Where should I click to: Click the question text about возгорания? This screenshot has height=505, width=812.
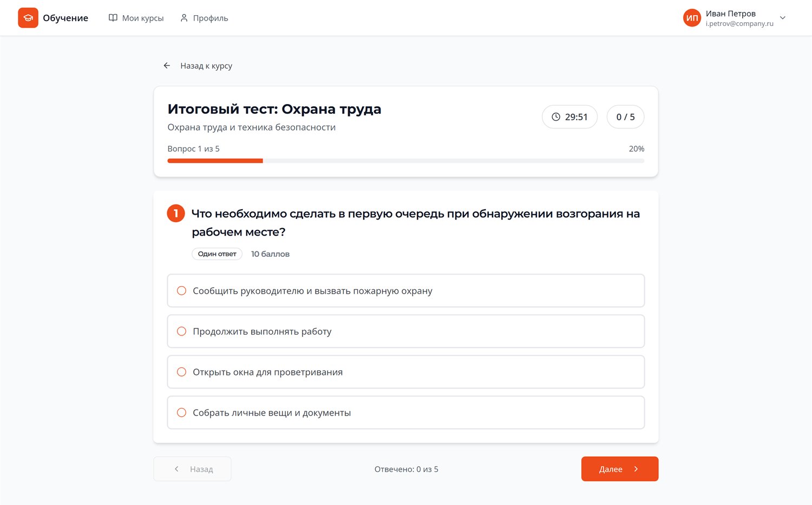click(416, 223)
